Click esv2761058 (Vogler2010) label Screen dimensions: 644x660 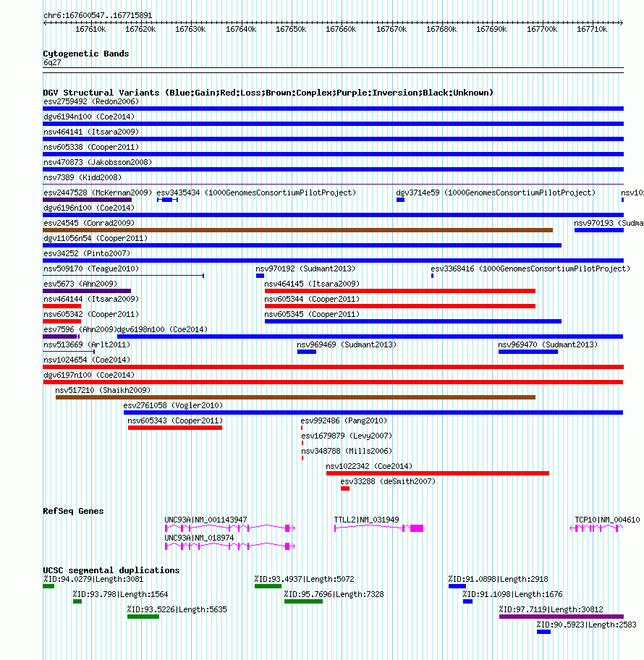pos(173,405)
